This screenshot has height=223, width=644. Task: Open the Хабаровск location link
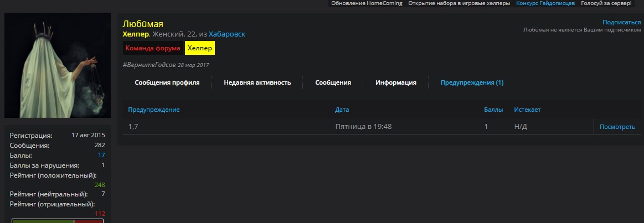pos(227,34)
